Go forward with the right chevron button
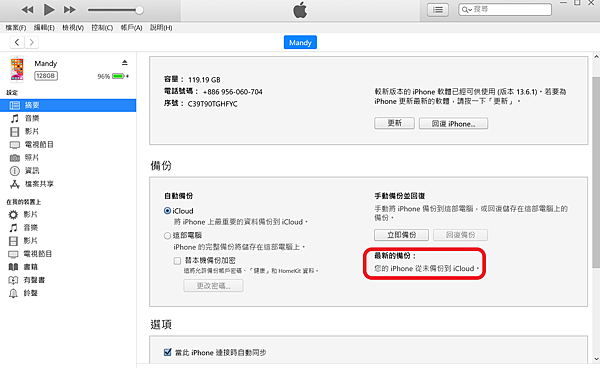 click(x=32, y=42)
